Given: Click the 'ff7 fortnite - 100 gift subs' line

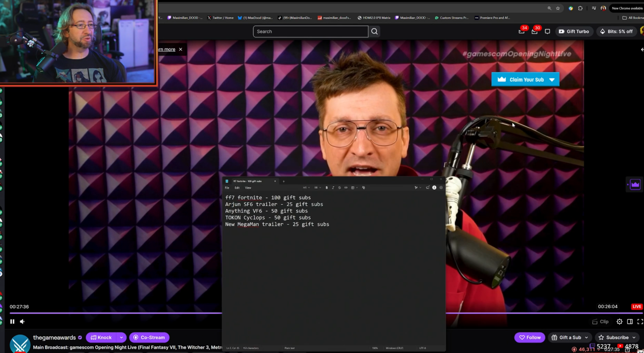Looking at the screenshot, I should (x=268, y=198).
